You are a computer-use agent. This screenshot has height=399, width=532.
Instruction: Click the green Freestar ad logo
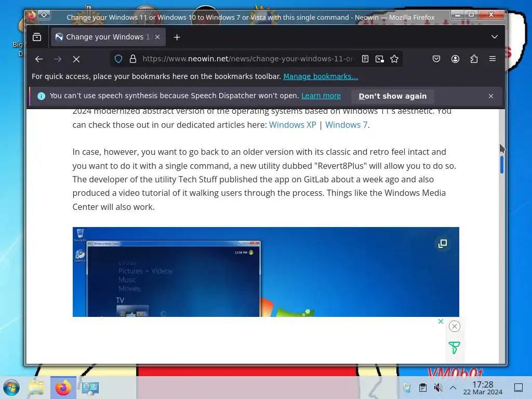click(454, 348)
